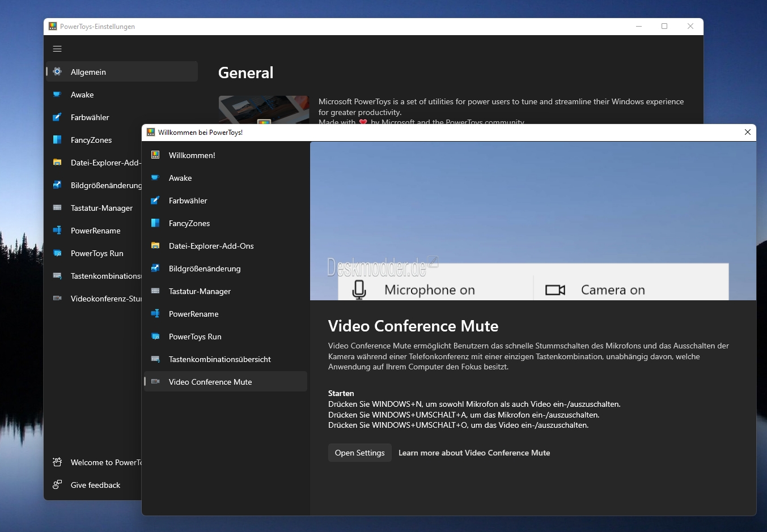Image resolution: width=767 pixels, height=532 pixels.
Task: Open PowerToys Run page in welcome window
Action: click(x=226, y=337)
